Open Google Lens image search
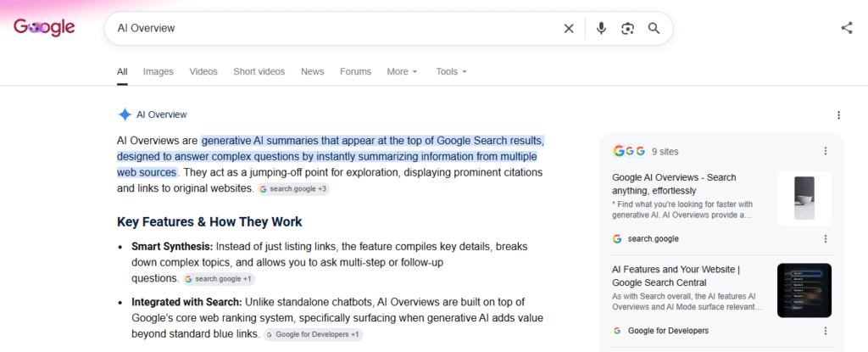 point(627,28)
